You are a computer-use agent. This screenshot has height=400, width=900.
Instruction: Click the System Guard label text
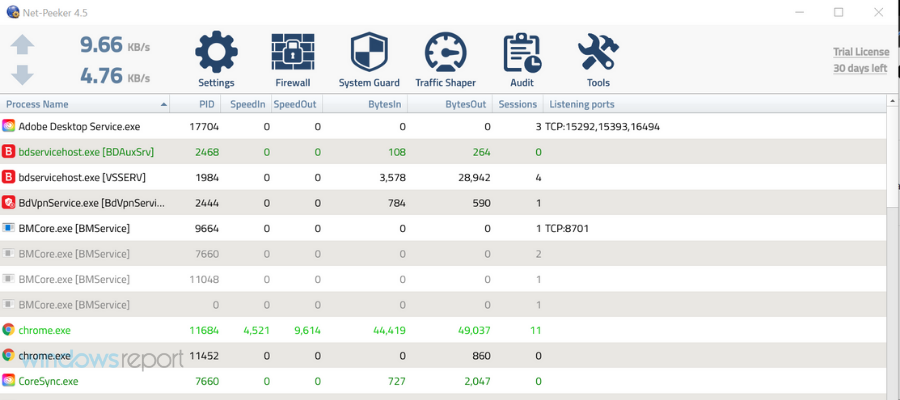pyautogui.click(x=369, y=83)
